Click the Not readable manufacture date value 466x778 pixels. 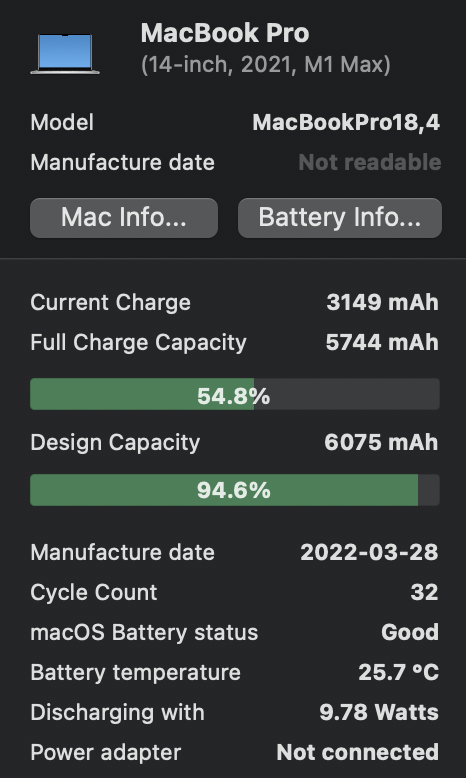(x=370, y=162)
